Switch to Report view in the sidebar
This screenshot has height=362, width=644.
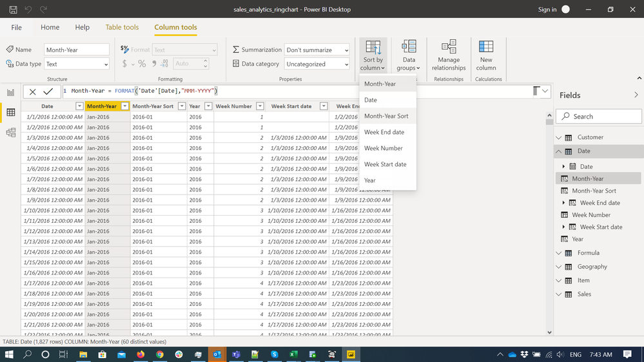(x=11, y=92)
